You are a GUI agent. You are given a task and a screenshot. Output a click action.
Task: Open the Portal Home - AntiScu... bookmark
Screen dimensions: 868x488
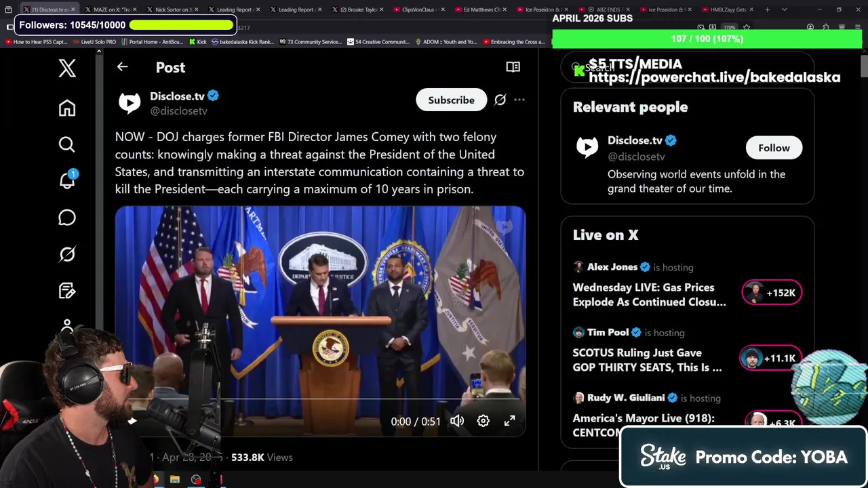[152, 42]
